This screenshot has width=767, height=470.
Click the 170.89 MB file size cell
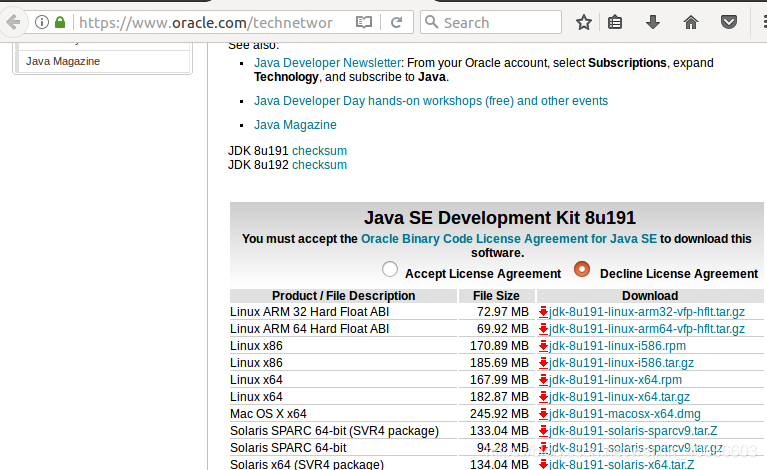pos(499,346)
